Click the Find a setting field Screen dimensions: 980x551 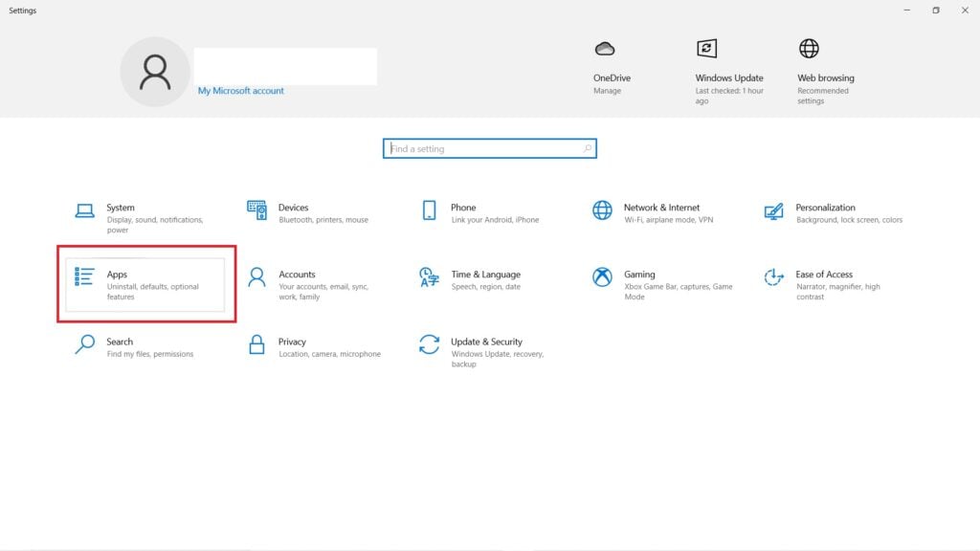pyautogui.click(x=489, y=148)
